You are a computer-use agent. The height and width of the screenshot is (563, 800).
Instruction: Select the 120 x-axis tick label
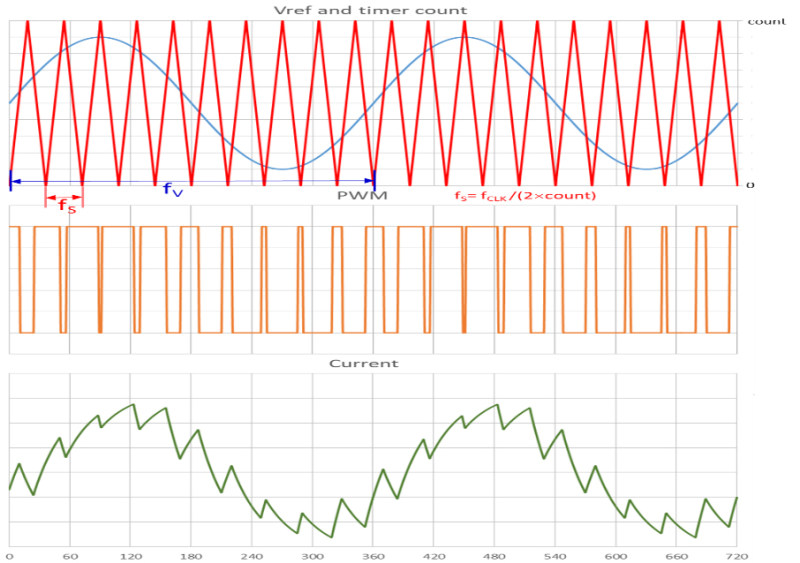tap(130, 554)
